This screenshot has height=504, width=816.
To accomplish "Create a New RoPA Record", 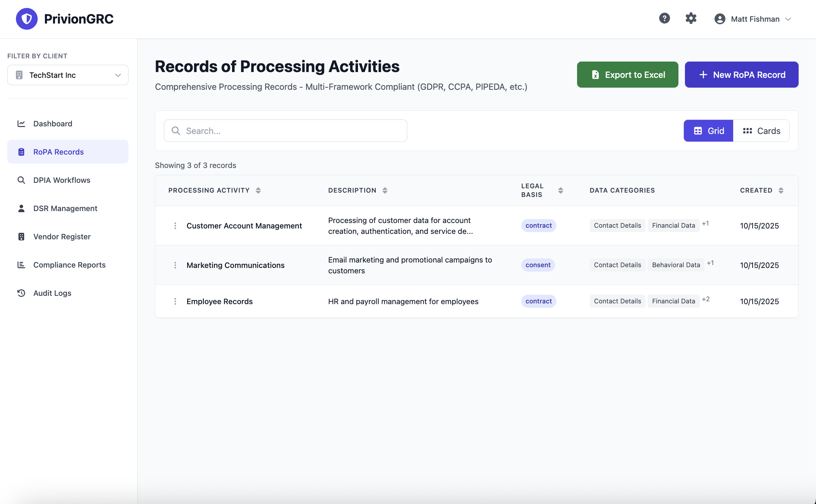I will (x=741, y=75).
